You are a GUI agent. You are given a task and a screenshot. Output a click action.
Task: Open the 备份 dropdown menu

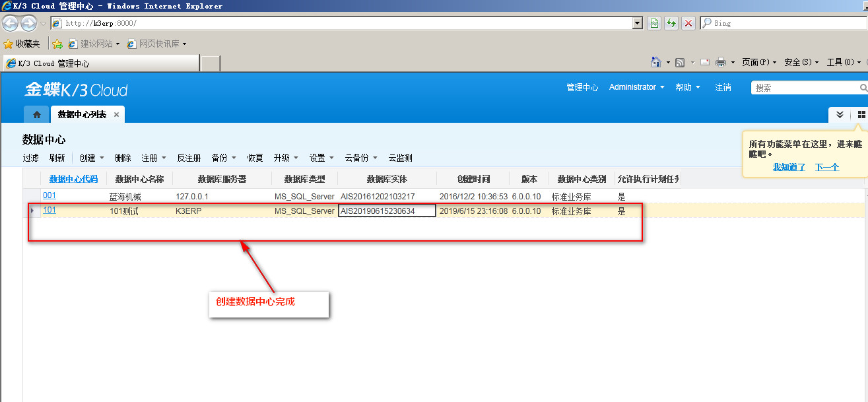(224, 158)
